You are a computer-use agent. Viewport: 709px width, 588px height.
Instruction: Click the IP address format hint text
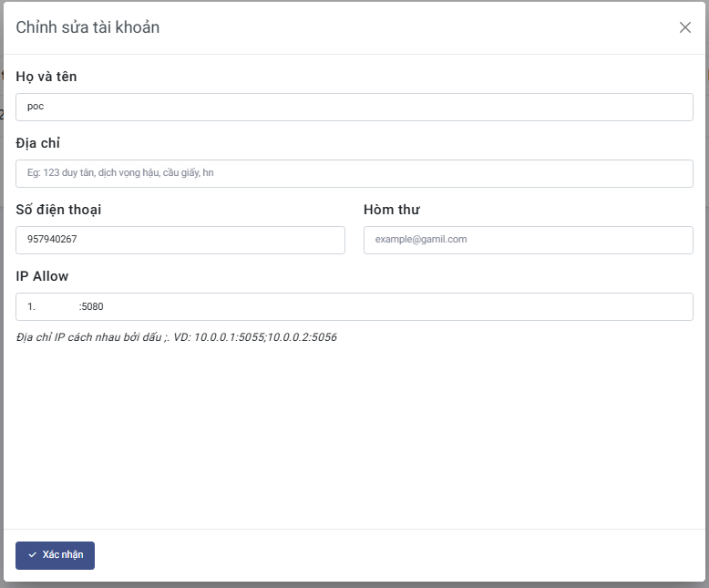tap(177, 337)
